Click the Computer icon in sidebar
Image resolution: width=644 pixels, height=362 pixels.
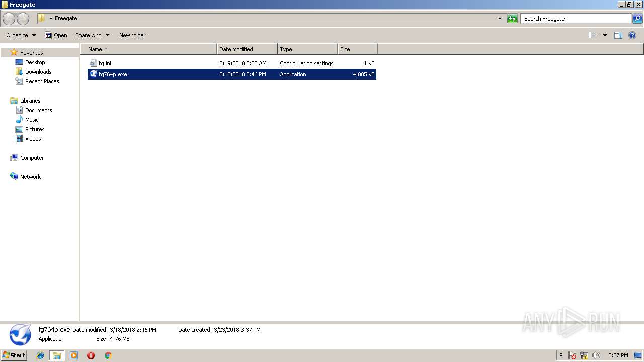click(x=14, y=158)
